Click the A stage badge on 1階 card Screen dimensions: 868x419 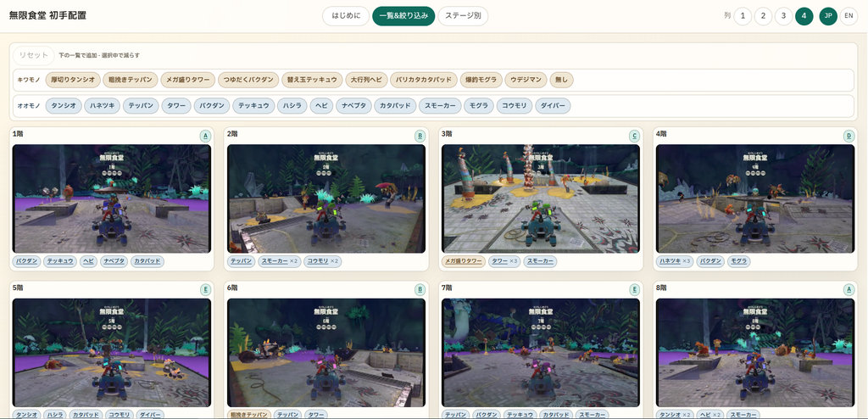tap(205, 136)
